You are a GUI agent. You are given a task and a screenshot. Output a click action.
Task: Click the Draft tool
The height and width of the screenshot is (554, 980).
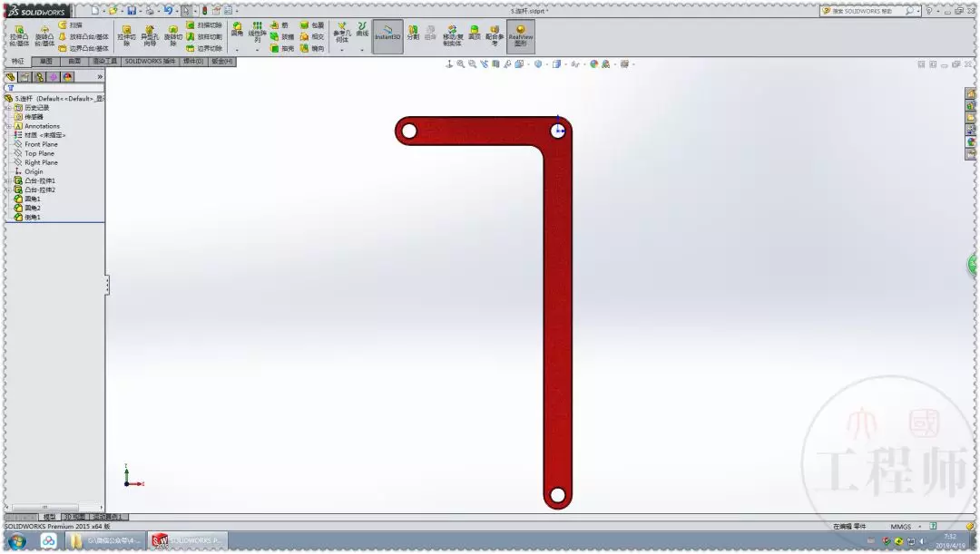pos(281,37)
